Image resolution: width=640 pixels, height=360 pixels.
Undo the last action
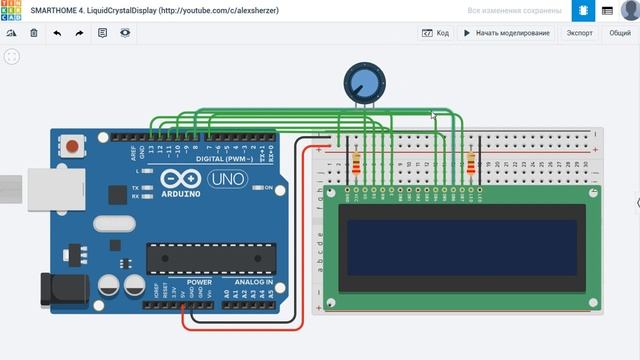click(x=57, y=33)
